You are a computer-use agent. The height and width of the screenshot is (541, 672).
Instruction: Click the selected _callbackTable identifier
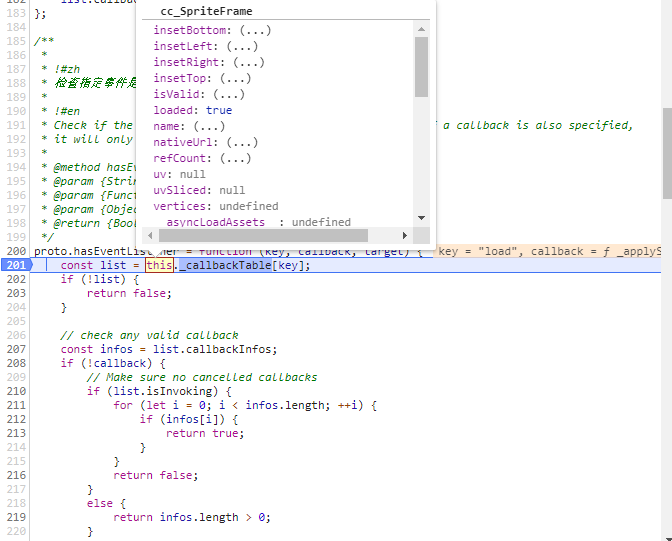click(x=225, y=265)
